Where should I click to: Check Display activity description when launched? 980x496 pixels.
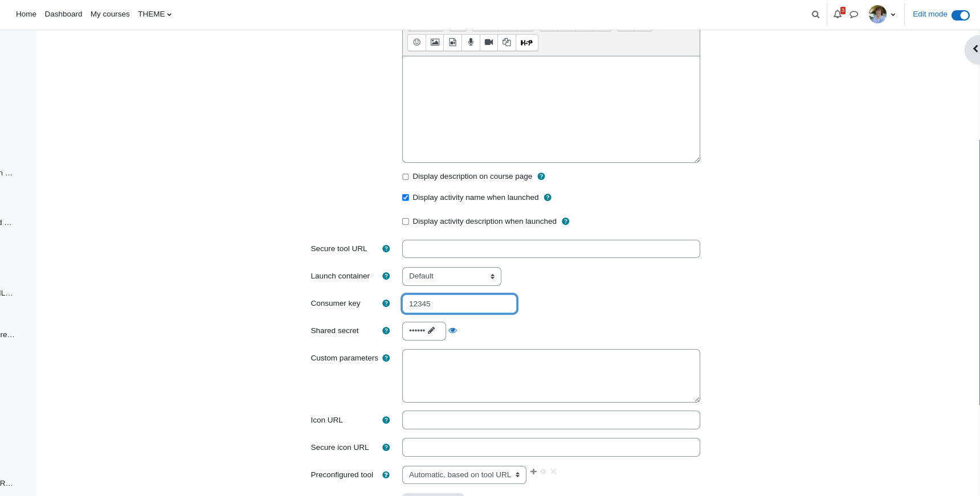click(406, 222)
